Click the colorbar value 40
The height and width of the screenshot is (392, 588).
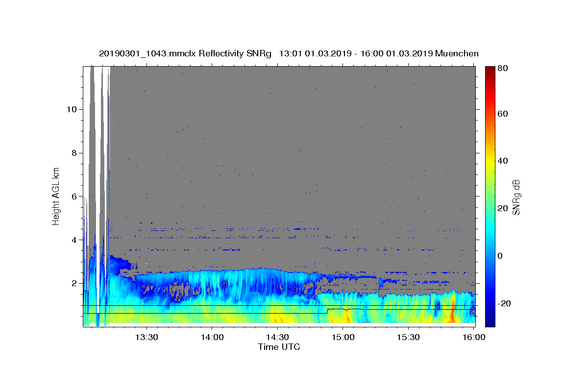point(502,161)
